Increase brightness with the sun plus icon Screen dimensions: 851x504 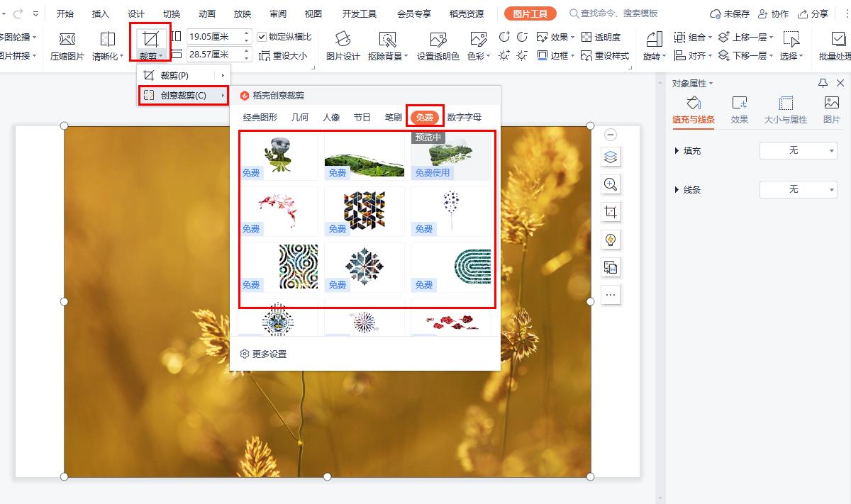coord(504,55)
